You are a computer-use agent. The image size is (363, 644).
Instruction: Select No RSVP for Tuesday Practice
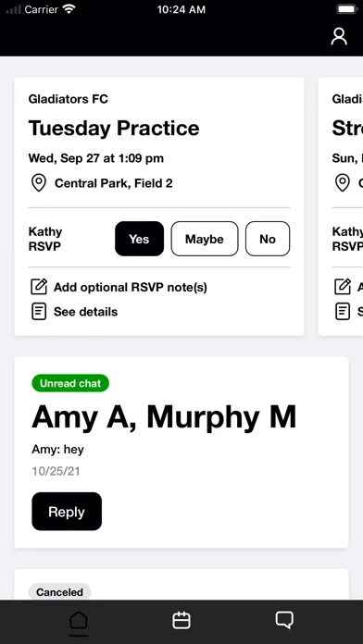tap(268, 239)
